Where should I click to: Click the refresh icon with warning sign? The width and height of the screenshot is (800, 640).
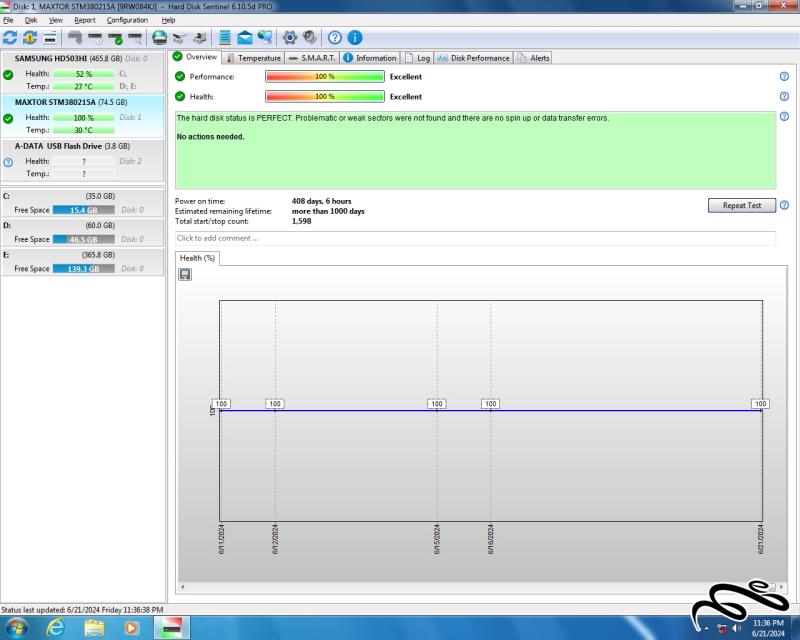click(x=30, y=38)
